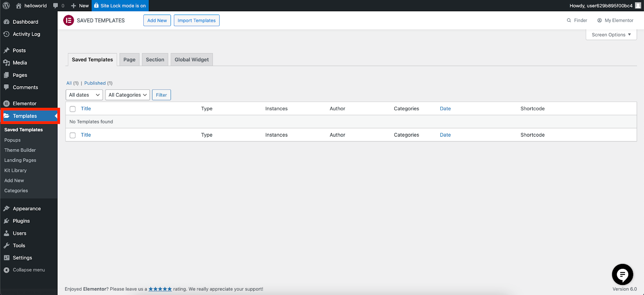Viewport: 644px width, 295px height.
Task: Open the All dates dropdown
Action: [x=84, y=95]
